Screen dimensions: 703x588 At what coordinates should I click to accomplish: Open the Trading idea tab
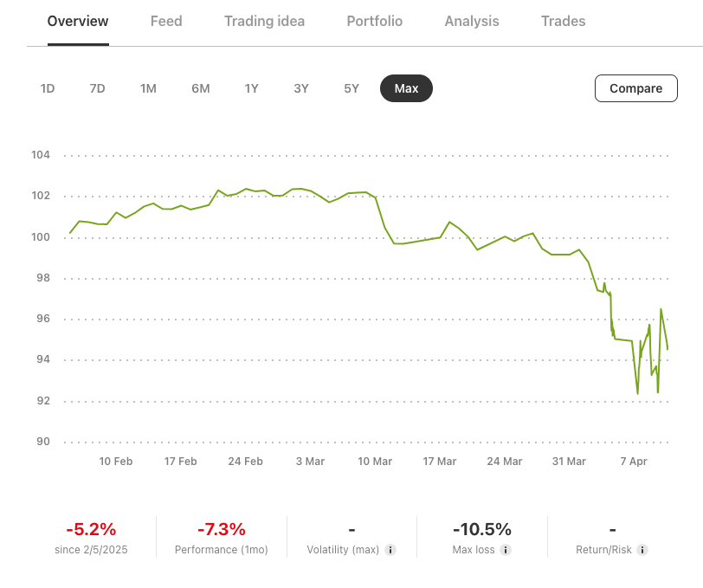(264, 21)
